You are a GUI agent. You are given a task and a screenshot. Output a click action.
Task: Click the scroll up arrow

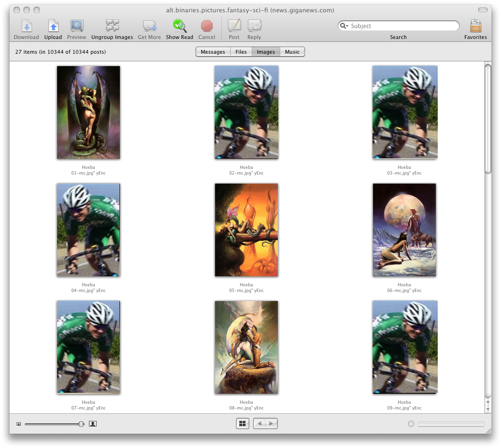click(x=488, y=402)
